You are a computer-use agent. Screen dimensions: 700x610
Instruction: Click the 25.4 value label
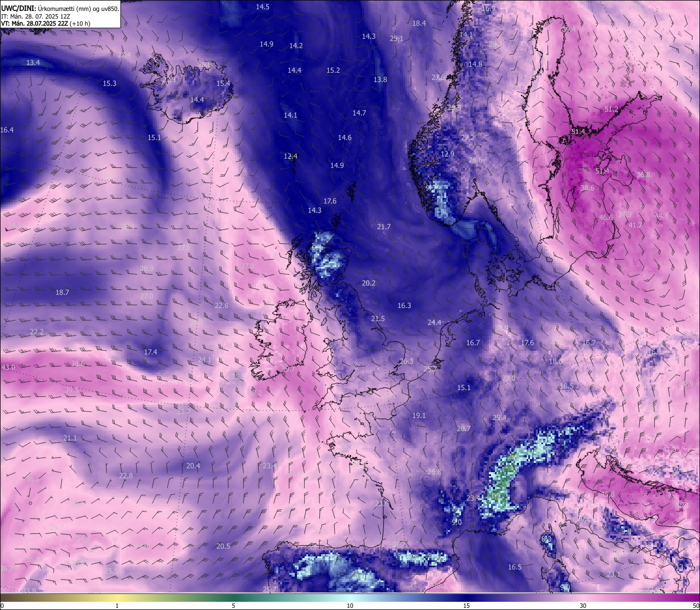(x=499, y=418)
